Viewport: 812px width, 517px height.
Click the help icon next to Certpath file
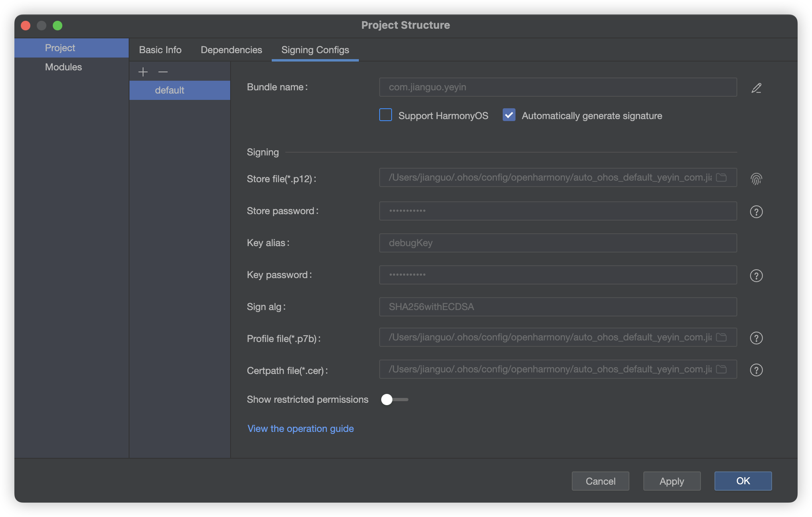756,370
